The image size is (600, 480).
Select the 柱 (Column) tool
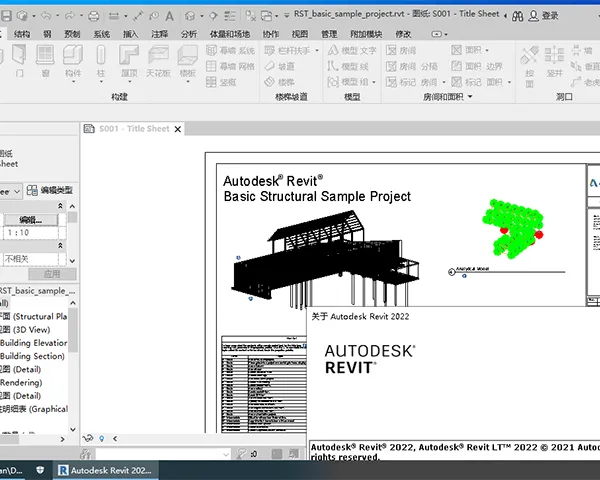101,63
